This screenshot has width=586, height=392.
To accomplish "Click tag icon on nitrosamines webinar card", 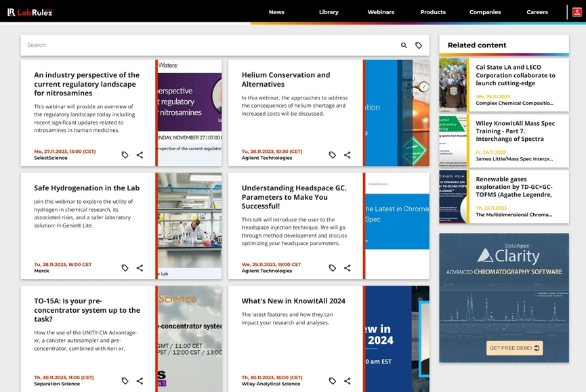I will pos(125,155).
